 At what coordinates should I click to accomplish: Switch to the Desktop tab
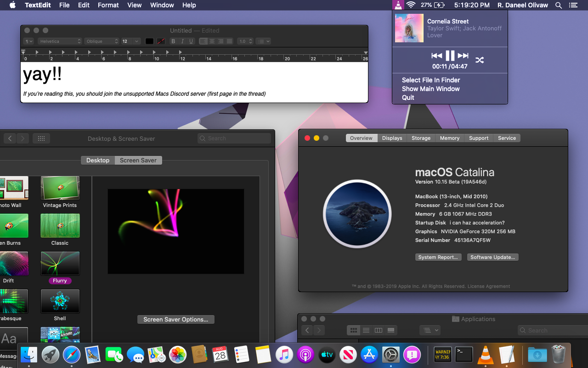coord(98,160)
